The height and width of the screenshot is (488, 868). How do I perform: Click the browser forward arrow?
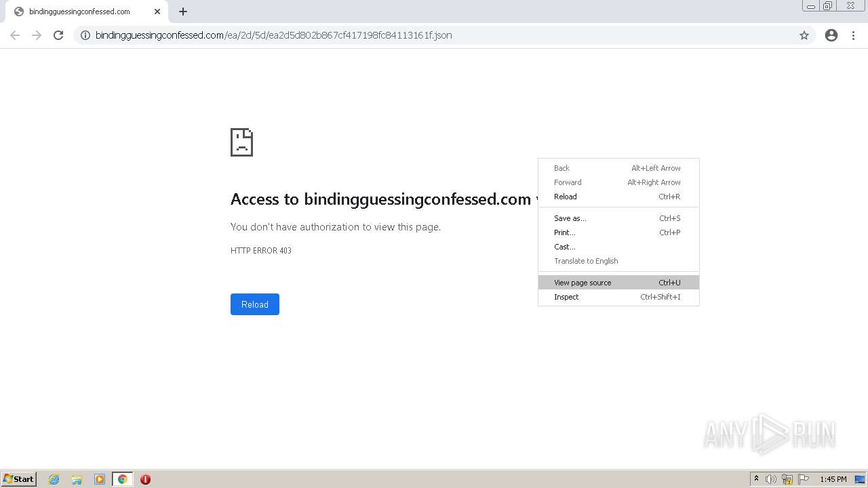click(37, 35)
